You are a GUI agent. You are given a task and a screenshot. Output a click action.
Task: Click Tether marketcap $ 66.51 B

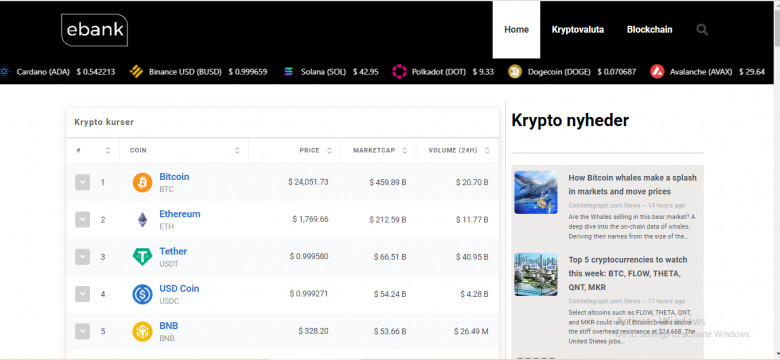tap(390, 257)
